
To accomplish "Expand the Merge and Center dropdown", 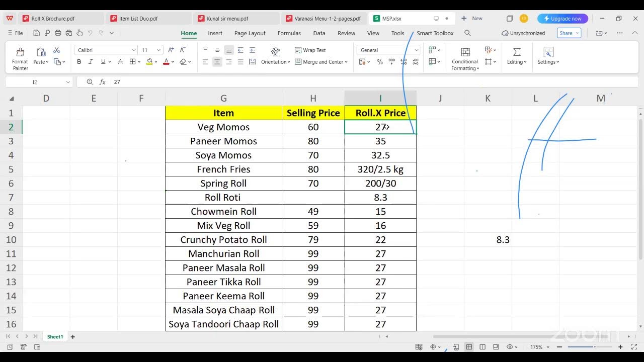I will click(346, 62).
